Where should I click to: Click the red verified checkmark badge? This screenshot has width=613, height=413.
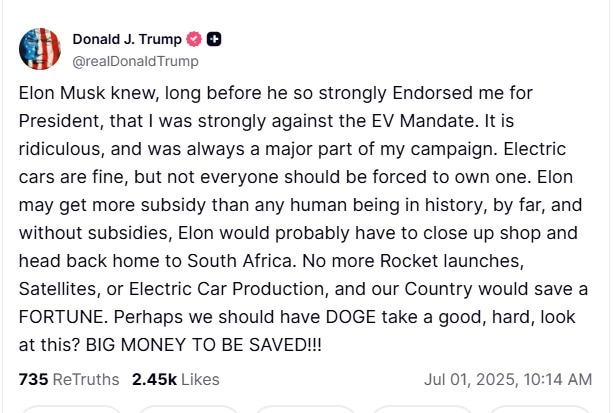click(x=195, y=40)
